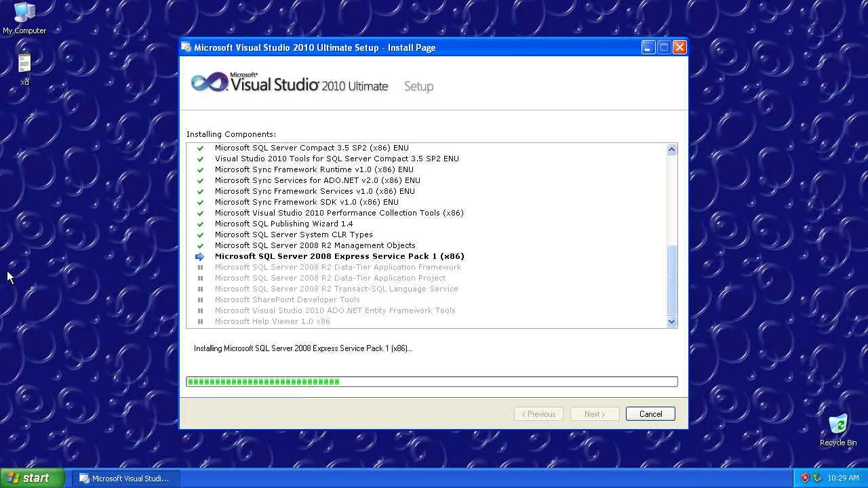868x488 pixels.
Task: Click the checkmark beside Sync Framework SDK v1.0
Action: click(200, 202)
